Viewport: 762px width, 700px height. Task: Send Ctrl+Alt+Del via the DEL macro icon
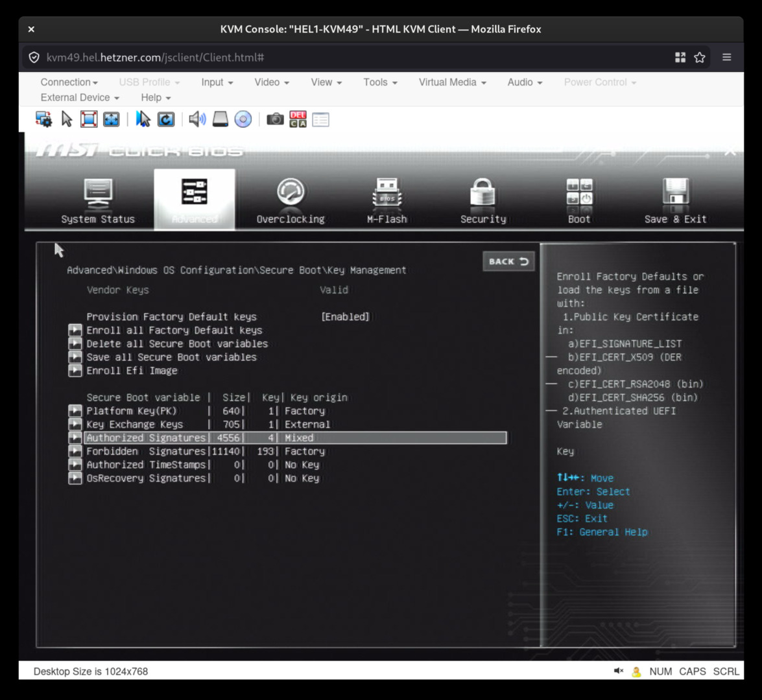click(x=298, y=119)
